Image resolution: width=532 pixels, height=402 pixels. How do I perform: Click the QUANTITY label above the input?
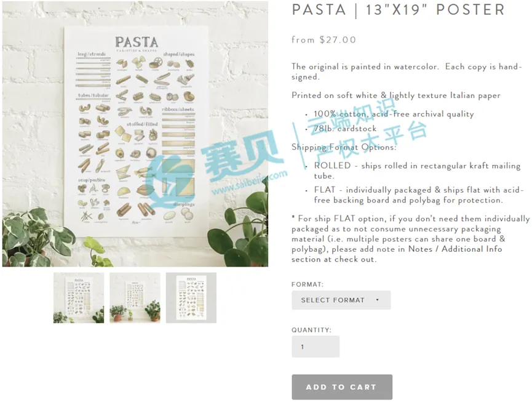pos(311,330)
